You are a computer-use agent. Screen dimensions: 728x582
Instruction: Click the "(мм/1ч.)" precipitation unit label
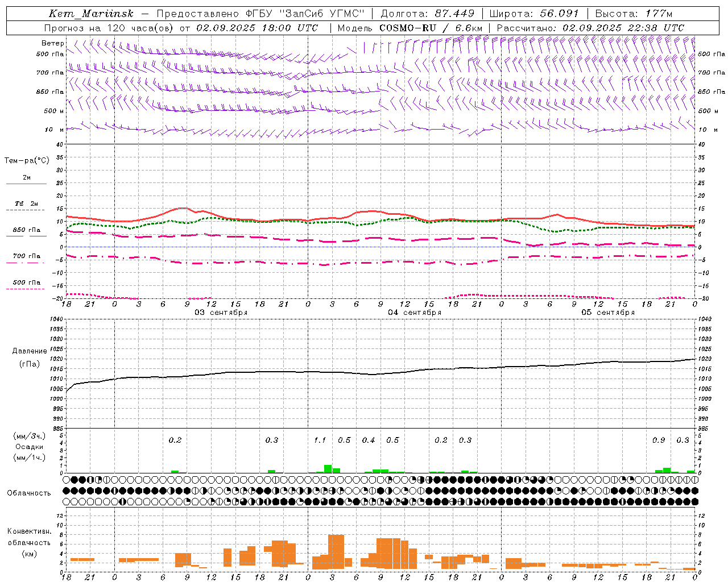point(30,458)
